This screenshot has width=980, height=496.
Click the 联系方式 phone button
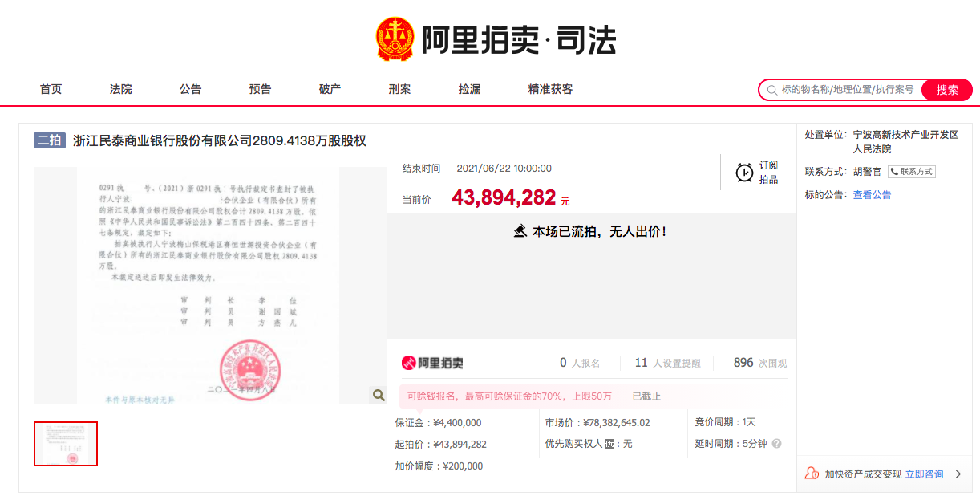pos(912,172)
